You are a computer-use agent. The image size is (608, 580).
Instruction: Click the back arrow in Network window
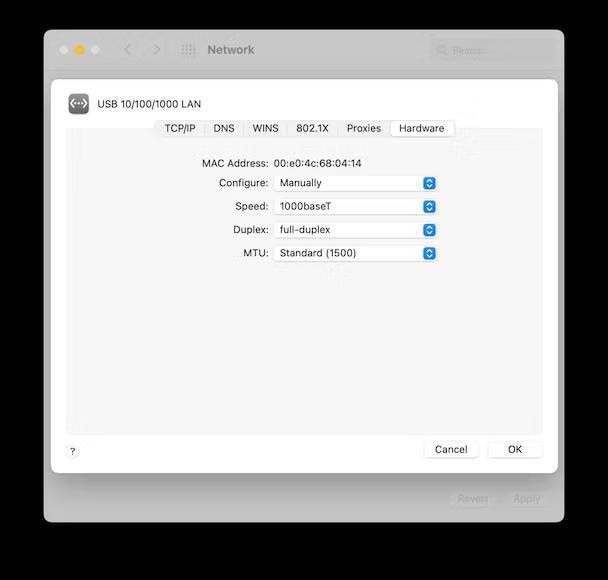[x=128, y=50]
